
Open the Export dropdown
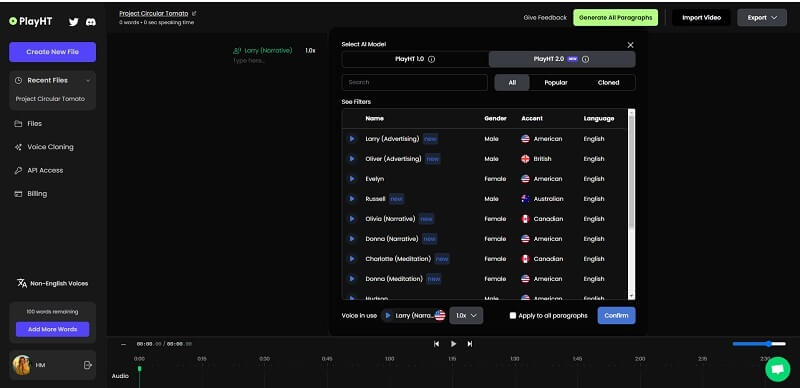point(762,17)
